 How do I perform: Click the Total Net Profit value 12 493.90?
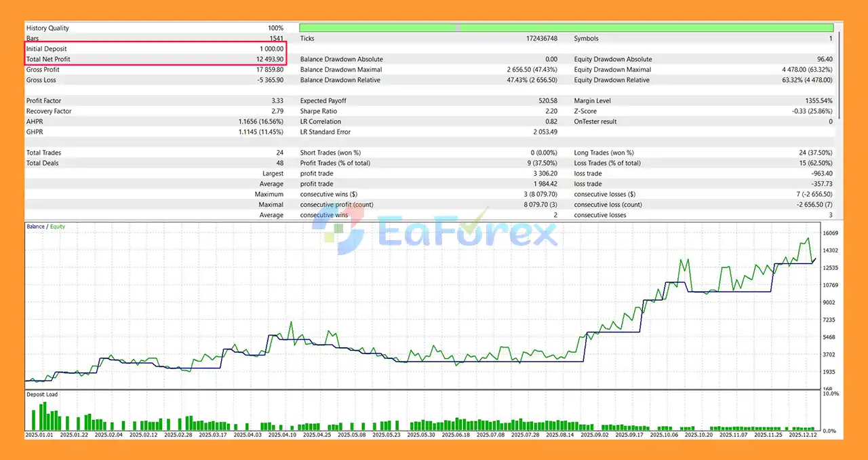coord(271,59)
